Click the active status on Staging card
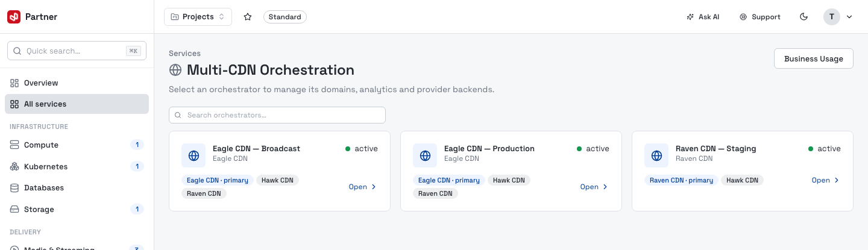The height and width of the screenshot is (250, 868). (825, 149)
